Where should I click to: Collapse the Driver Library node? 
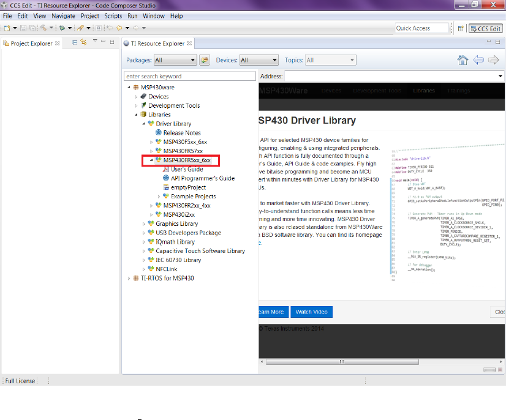pos(144,124)
